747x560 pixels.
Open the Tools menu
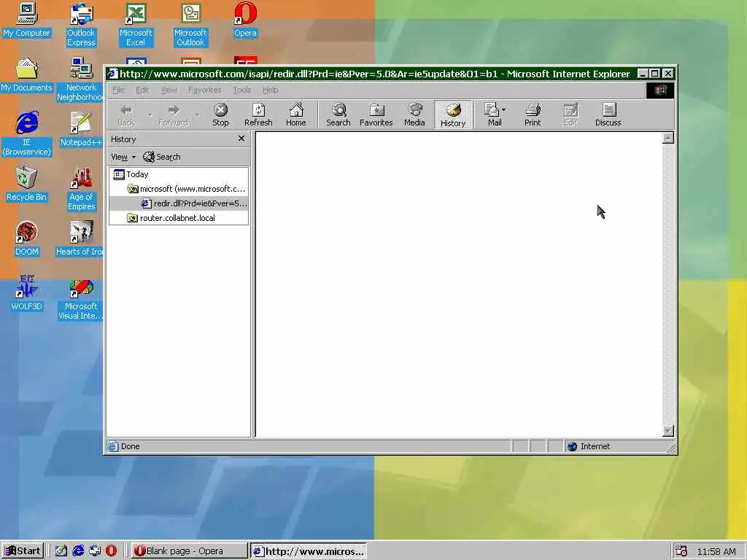pyautogui.click(x=242, y=90)
